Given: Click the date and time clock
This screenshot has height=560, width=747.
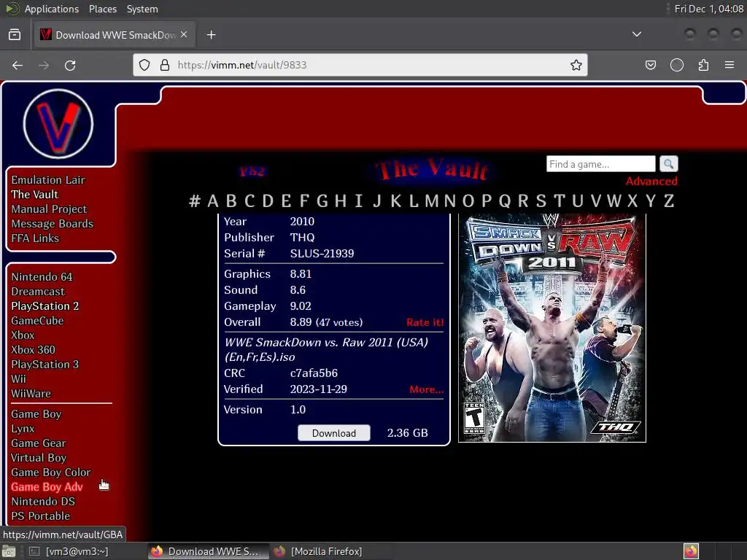Looking at the screenshot, I should 709,9.
